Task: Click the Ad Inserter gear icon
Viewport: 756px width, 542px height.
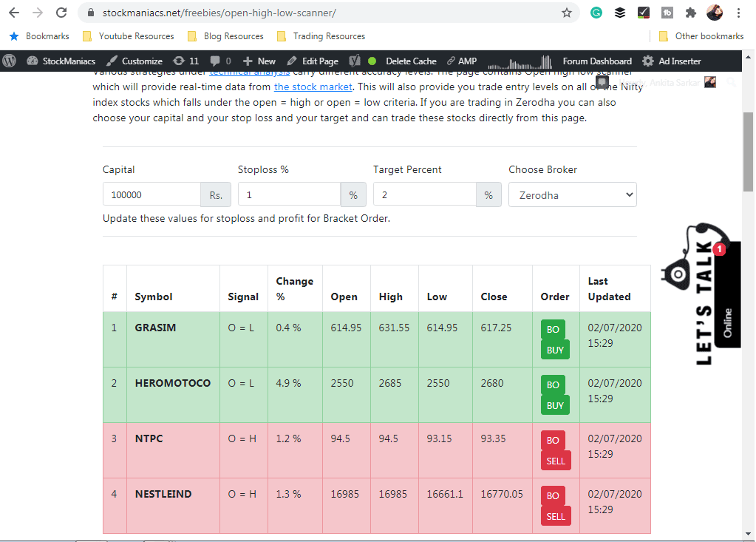Action: point(648,61)
